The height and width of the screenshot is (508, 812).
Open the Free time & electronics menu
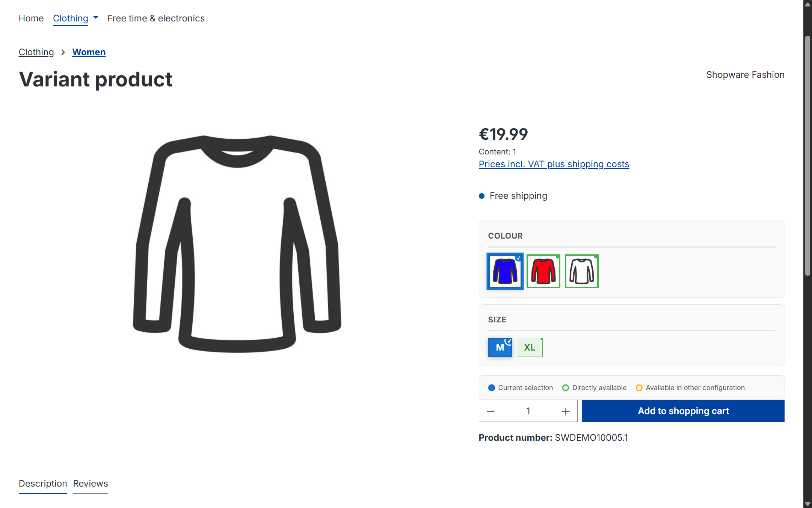tap(156, 18)
